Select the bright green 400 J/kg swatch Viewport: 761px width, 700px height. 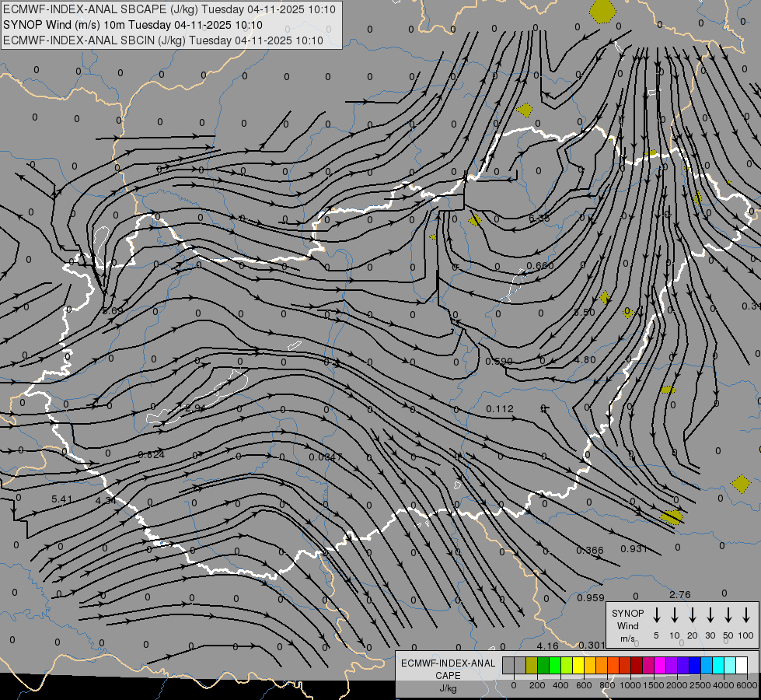[555, 665]
